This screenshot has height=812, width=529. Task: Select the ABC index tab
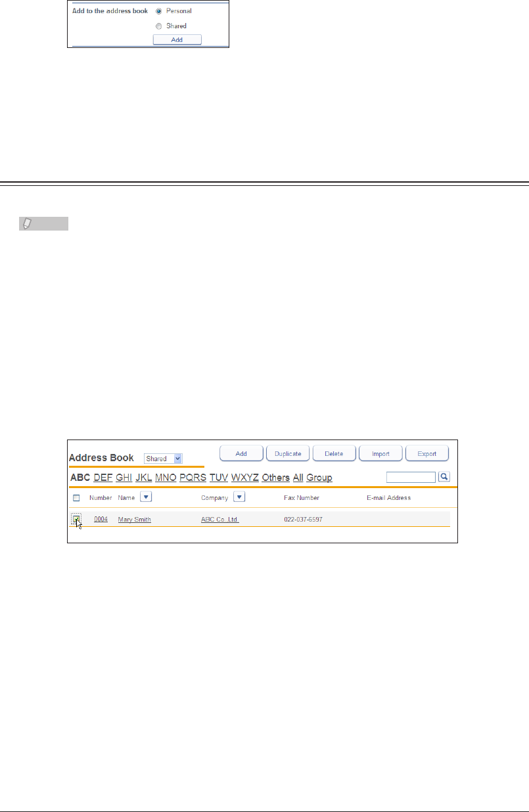[80, 478]
